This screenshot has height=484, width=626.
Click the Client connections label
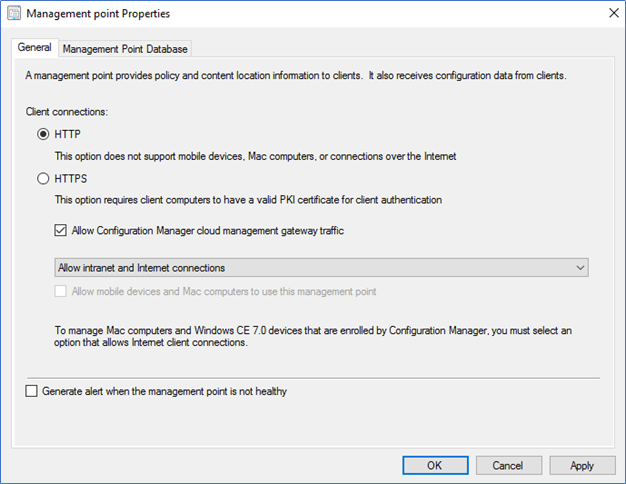pyautogui.click(x=67, y=112)
